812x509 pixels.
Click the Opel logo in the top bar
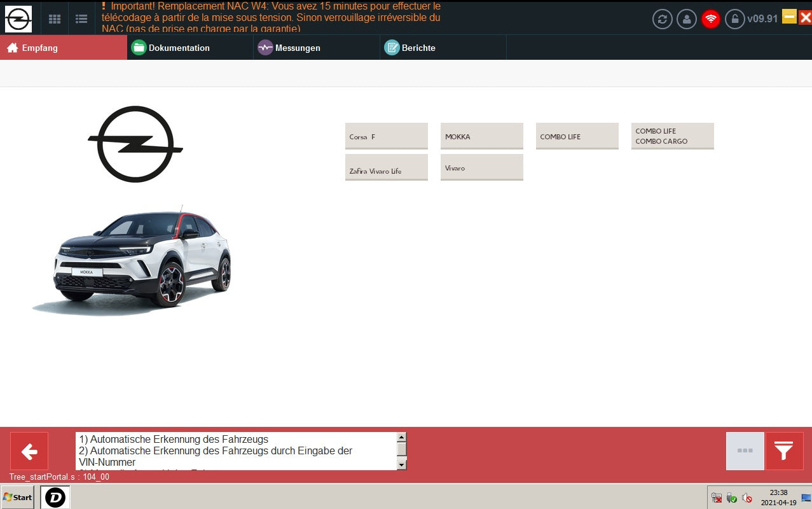pos(18,18)
